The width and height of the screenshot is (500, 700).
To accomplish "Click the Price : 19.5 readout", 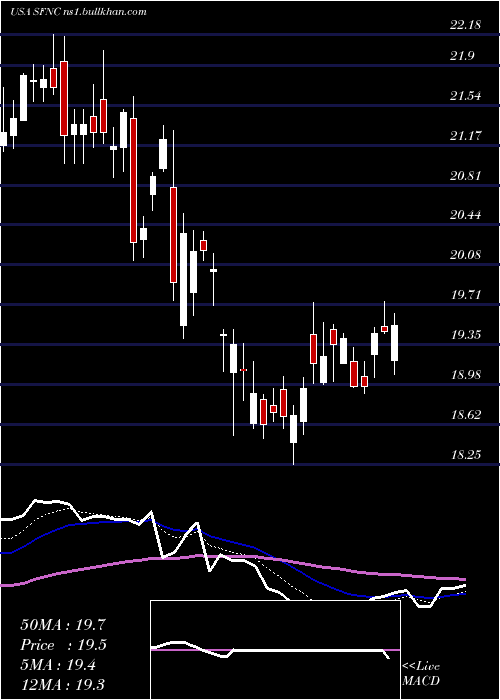I will coord(63,645).
